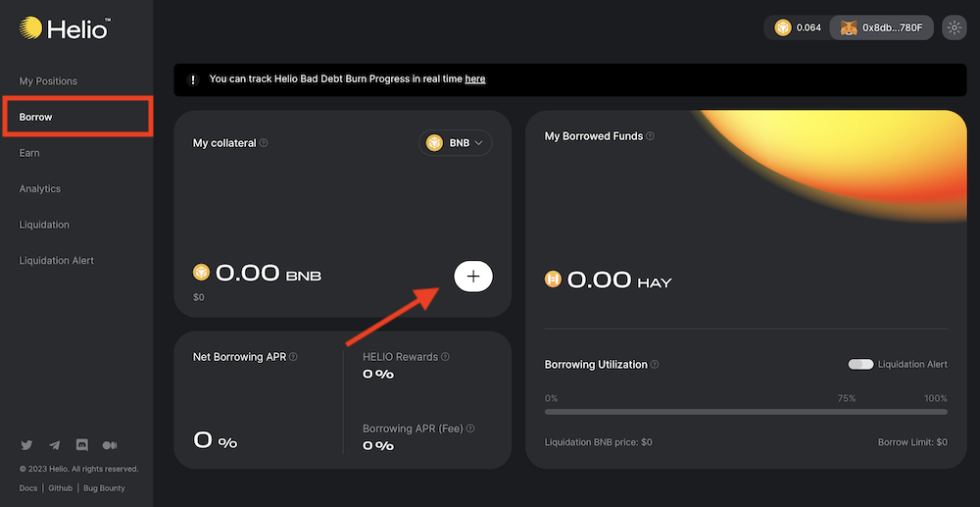Click the 'here' link in banner

point(475,79)
